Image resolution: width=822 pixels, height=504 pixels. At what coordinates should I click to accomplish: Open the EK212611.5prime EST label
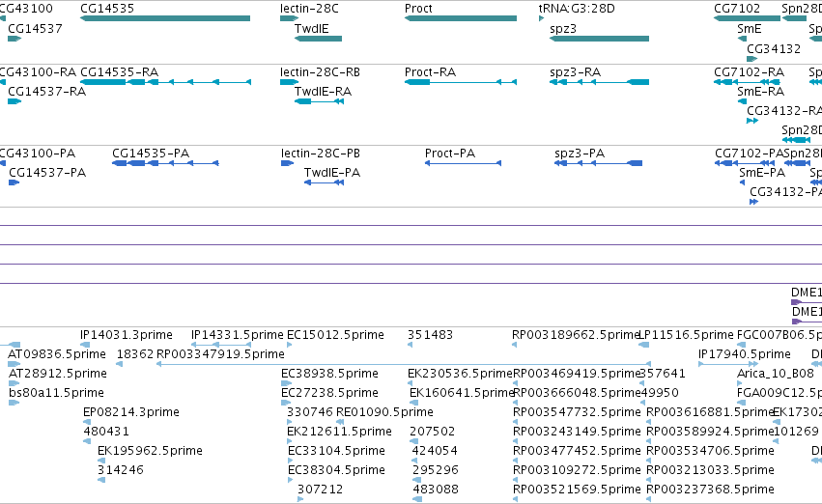point(339,432)
